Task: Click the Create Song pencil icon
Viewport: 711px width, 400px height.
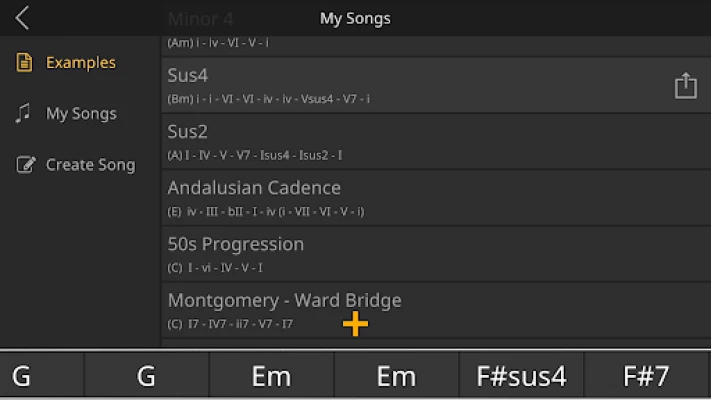Action: (x=25, y=165)
